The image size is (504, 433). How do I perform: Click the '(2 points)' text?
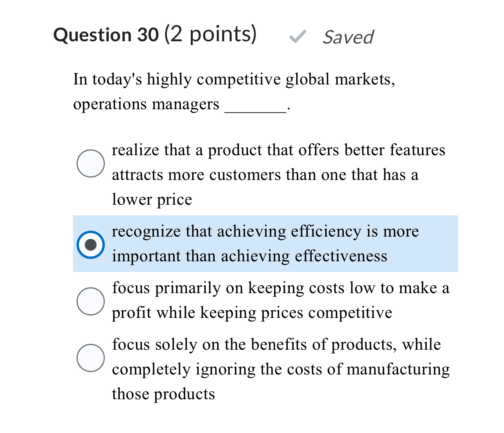tap(210, 35)
